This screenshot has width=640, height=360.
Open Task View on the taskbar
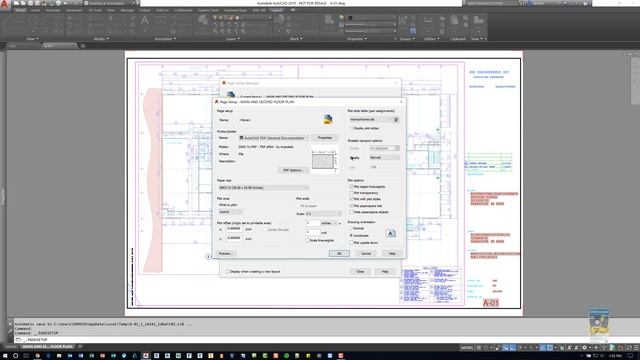[26, 356]
